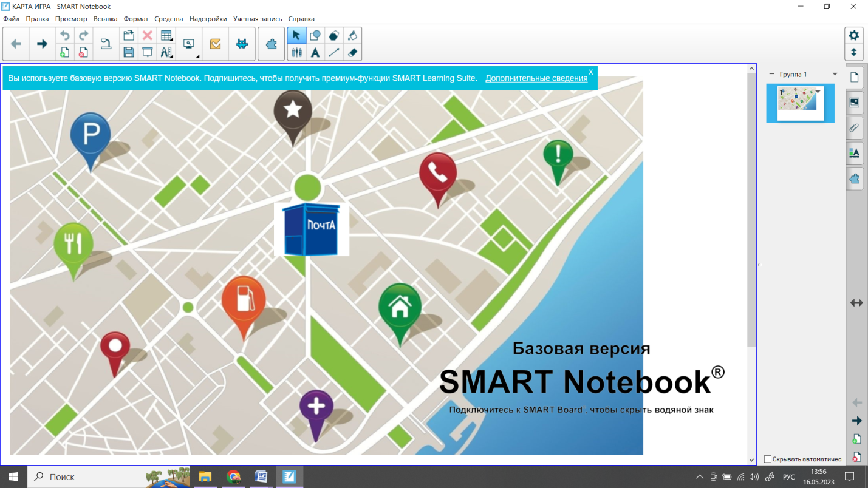Add a new page from the main toolbar
This screenshot has width=868, height=488.
pyautogui.click(x=65, y=52)
